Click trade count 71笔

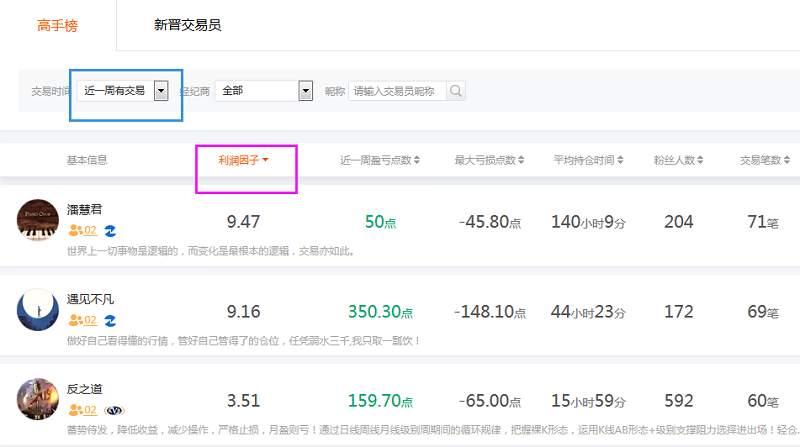point(763,221)
